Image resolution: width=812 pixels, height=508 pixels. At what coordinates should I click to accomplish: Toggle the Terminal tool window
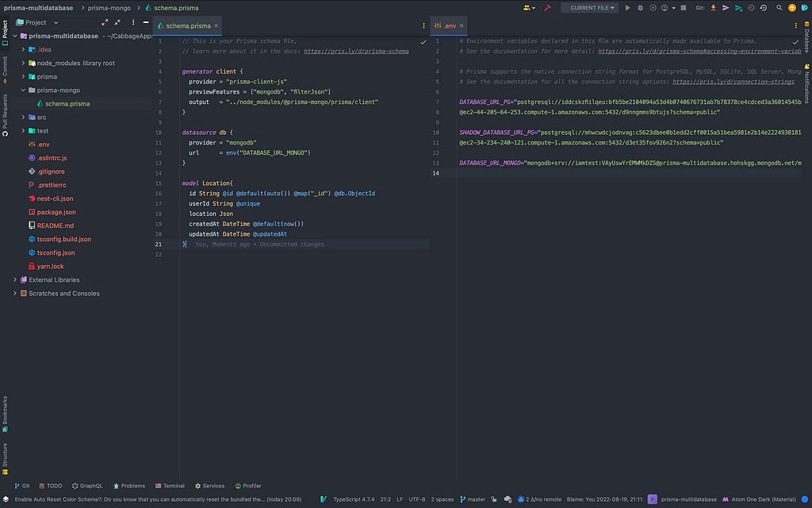[170, 486]
